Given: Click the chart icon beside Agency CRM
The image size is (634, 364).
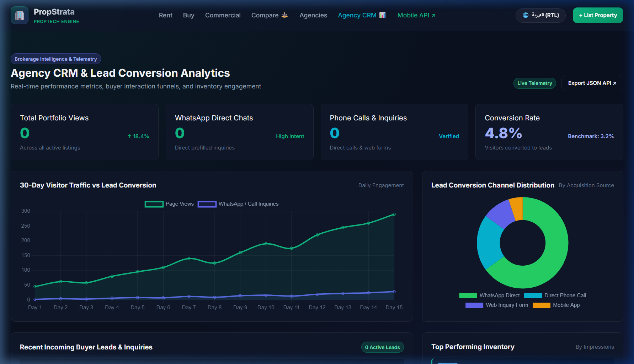Looking at the screenshot, I should (382, 15).
